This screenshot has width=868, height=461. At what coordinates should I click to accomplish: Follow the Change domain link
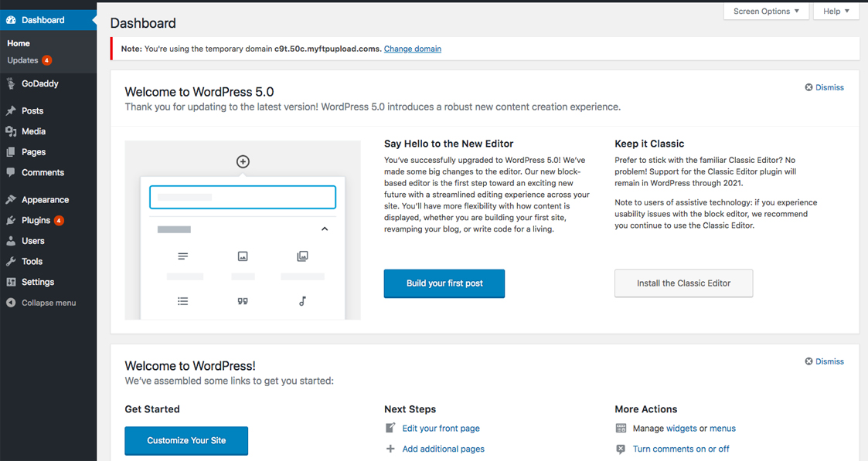(412, 49)
